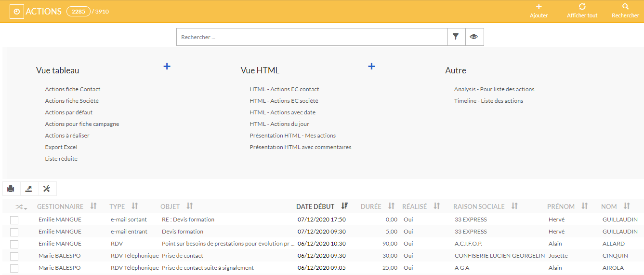Tick checkbox for A G A row

[x=14, y=268]
